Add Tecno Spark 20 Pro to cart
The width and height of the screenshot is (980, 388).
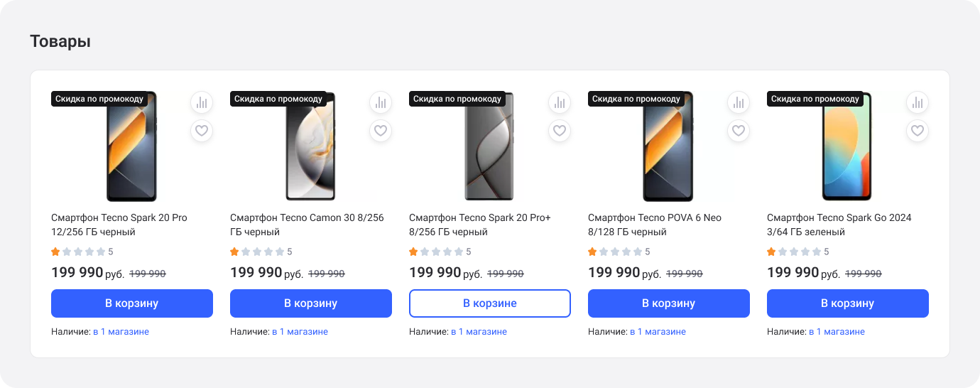[x=132, y=303]
